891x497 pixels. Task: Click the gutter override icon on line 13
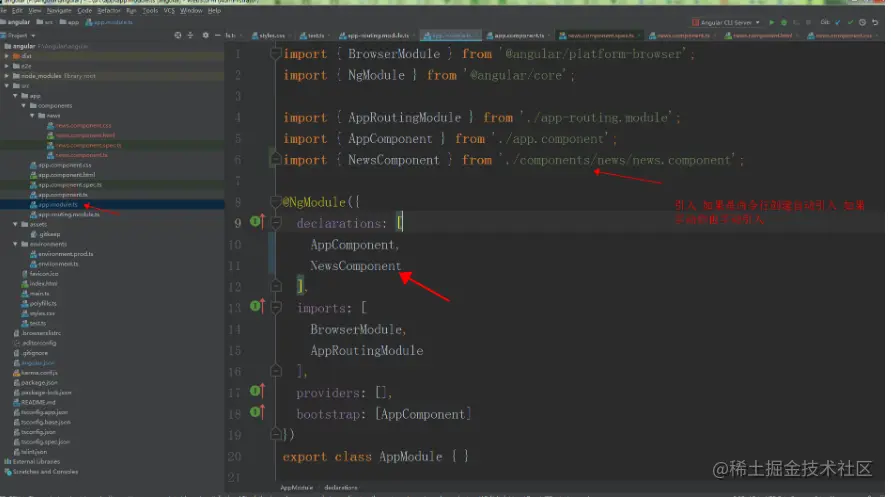(x=257, y=307)
